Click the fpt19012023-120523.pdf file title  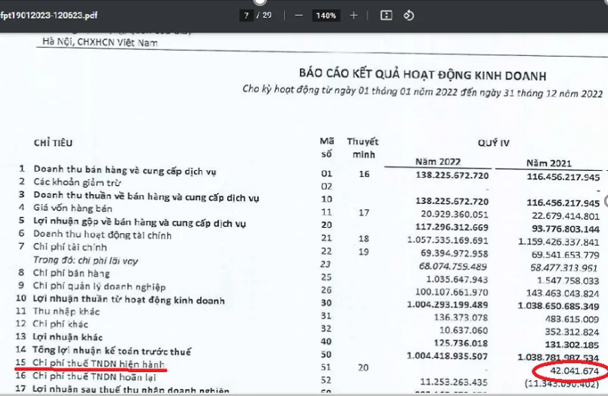click(49, 16)
